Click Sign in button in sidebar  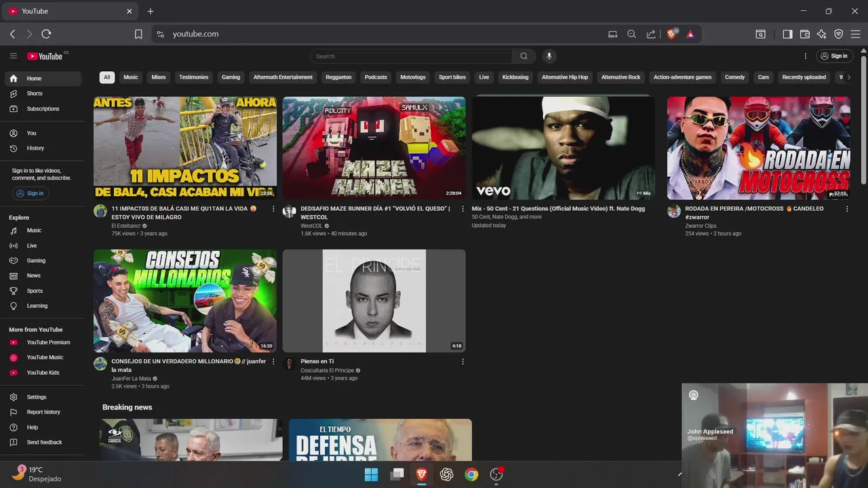coord(29,193)
